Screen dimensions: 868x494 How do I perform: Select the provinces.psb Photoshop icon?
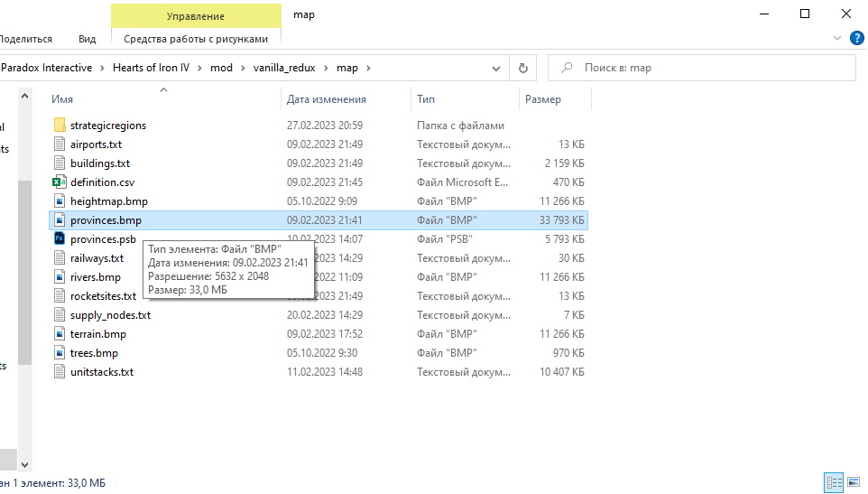coord(60,238)
